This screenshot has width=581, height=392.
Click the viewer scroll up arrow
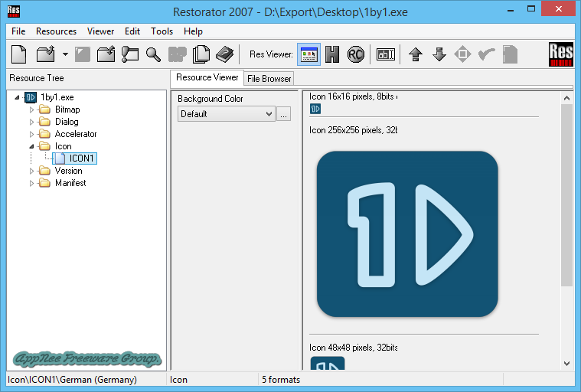click(x=566, y=98)
